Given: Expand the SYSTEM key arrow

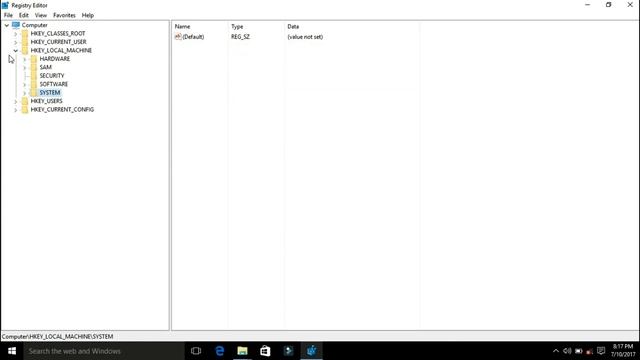Looking at the screenshot, I should click(x=24, y=93).
